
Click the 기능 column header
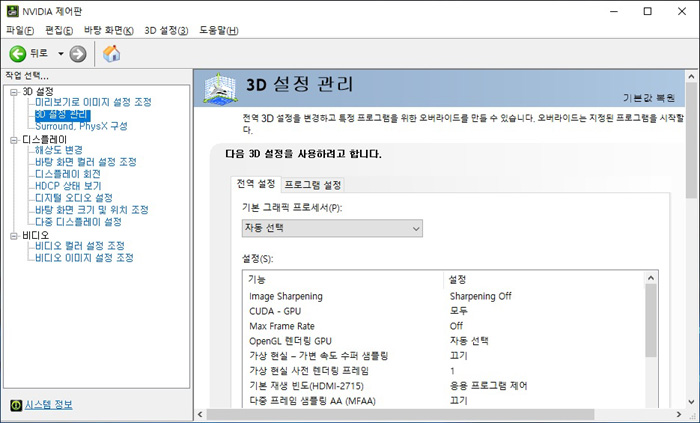click(x=344, y=280)
